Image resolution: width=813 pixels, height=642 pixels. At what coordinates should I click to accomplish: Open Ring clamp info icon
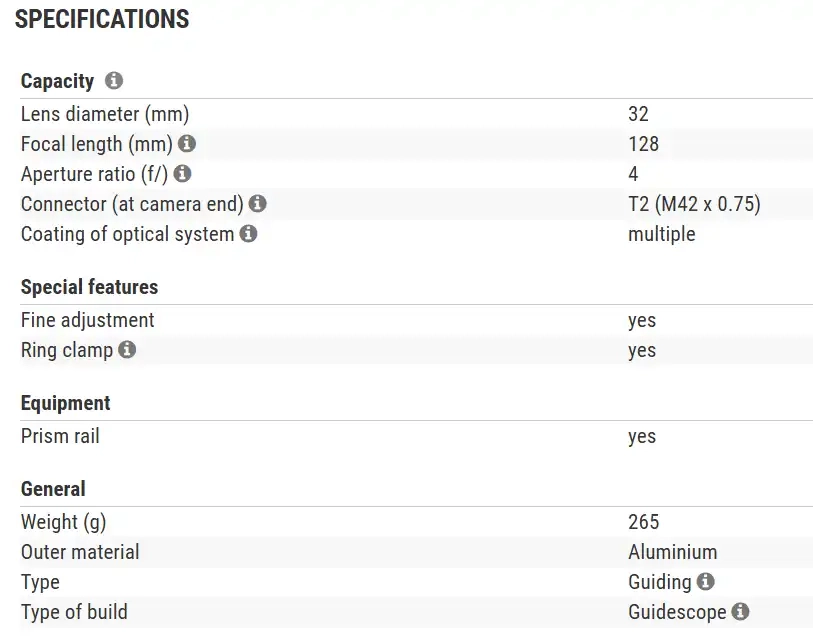(x=127, y=350)
